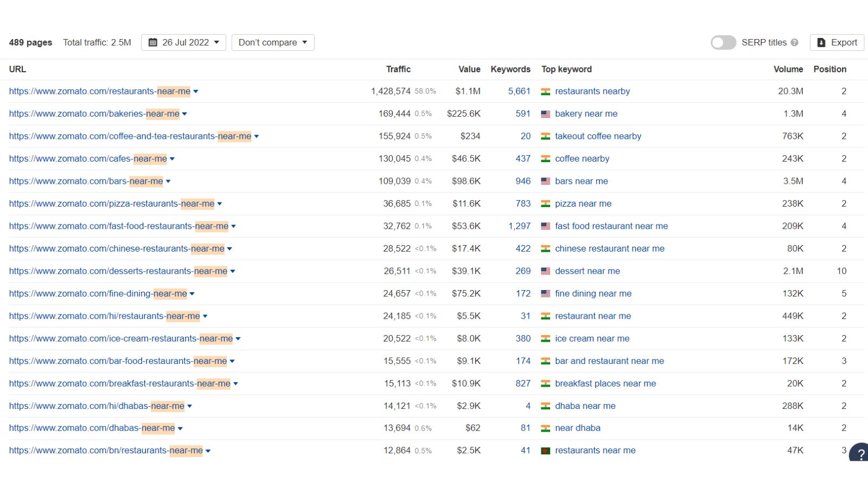
Task: Open the chinese-restaurants-near-me URL
Action: pyautogui.click(x=117, y=248)
